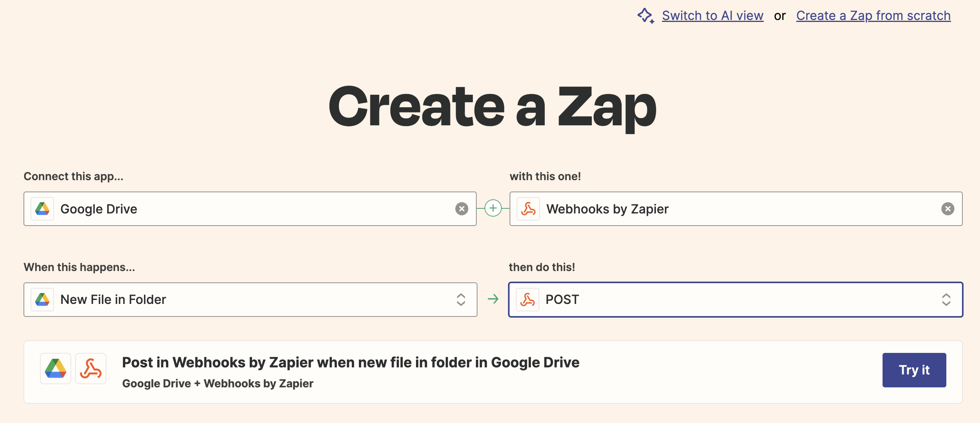Viewport: 980px width, 423px height.
Task: Open Create a Zap from scratch link
Action: 873,16
